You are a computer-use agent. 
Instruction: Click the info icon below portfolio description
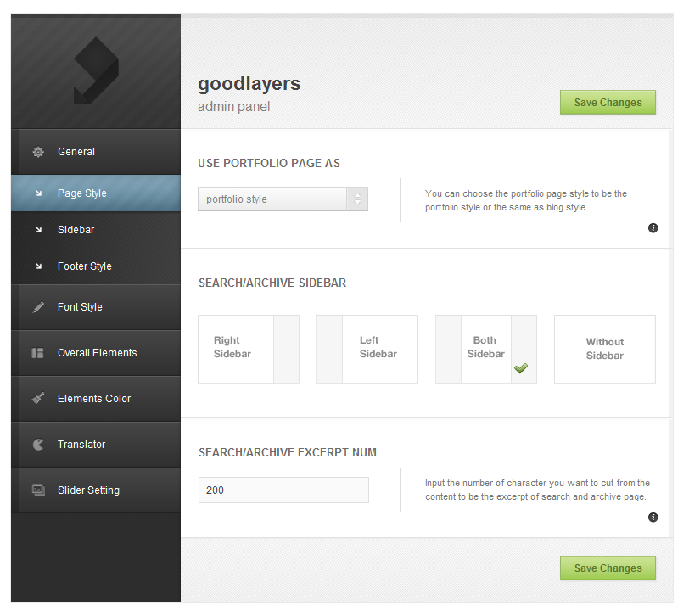pos(653,227)
